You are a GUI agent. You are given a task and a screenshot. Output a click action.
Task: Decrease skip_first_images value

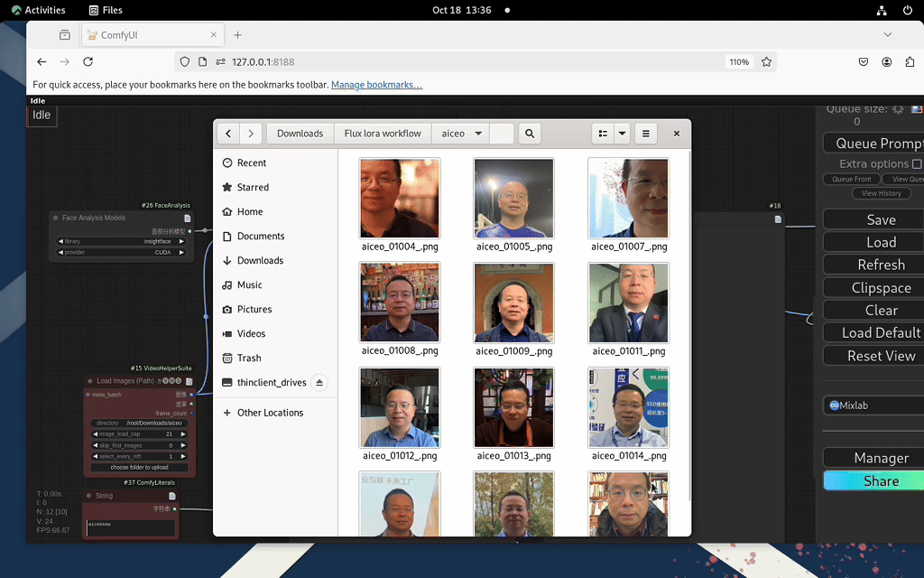[96, 446]
